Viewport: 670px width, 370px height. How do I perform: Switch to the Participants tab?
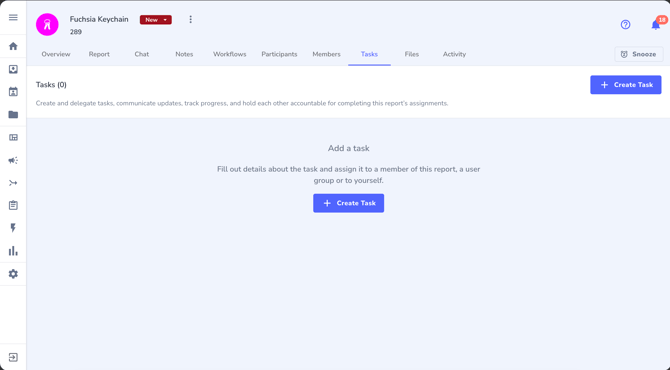click(279, 54)
